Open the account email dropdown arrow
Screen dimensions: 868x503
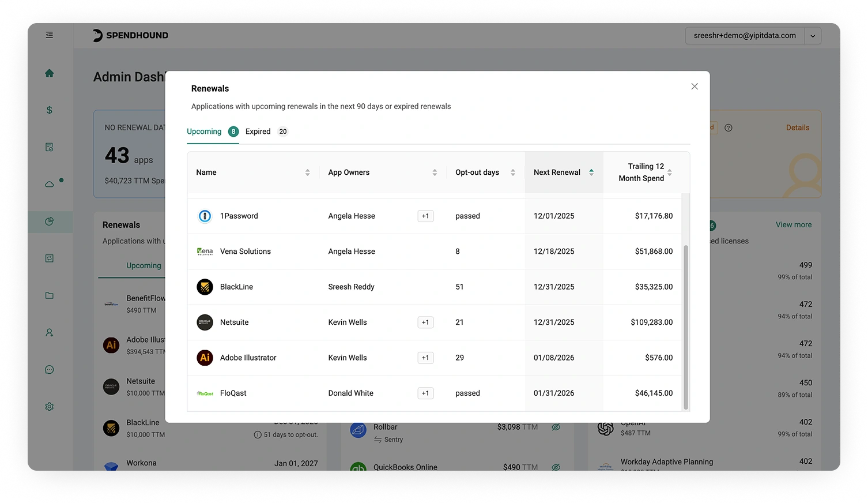pyautogui.click(x=813, y=36)
